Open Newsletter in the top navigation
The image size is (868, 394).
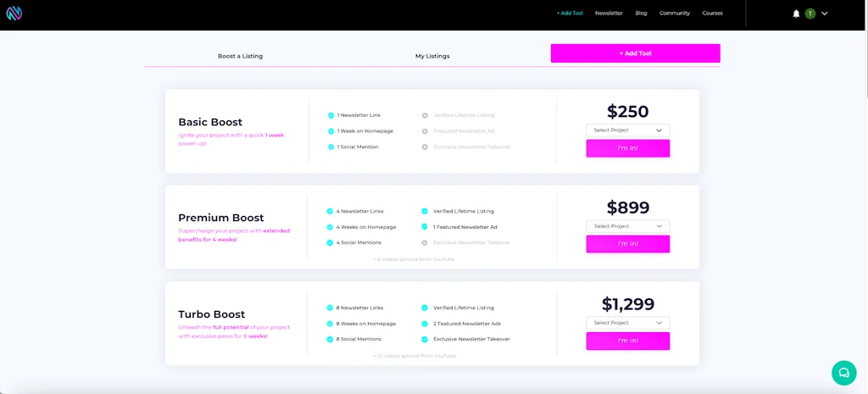pyautogui.click(x=609, y=14)
